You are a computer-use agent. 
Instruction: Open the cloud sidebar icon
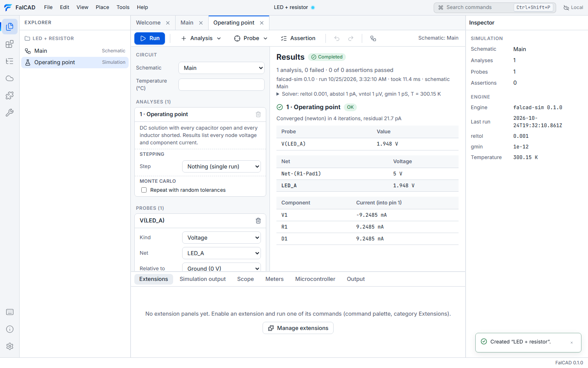[10, 78]
